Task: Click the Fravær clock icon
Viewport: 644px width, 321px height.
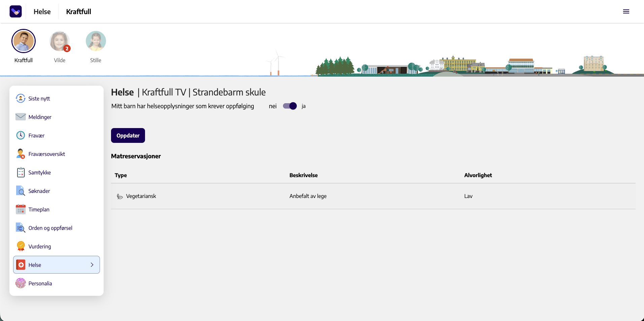Action: pyautogui.click(x=21, y=135)
